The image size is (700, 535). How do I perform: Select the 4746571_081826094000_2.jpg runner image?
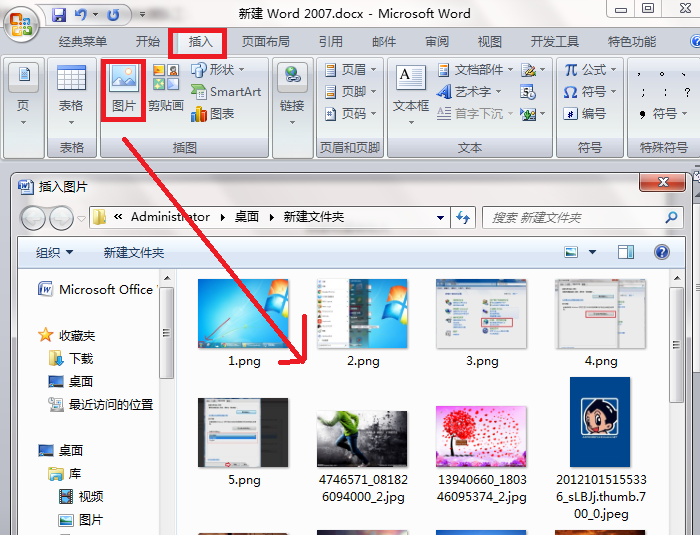click(x=362, y=439)
